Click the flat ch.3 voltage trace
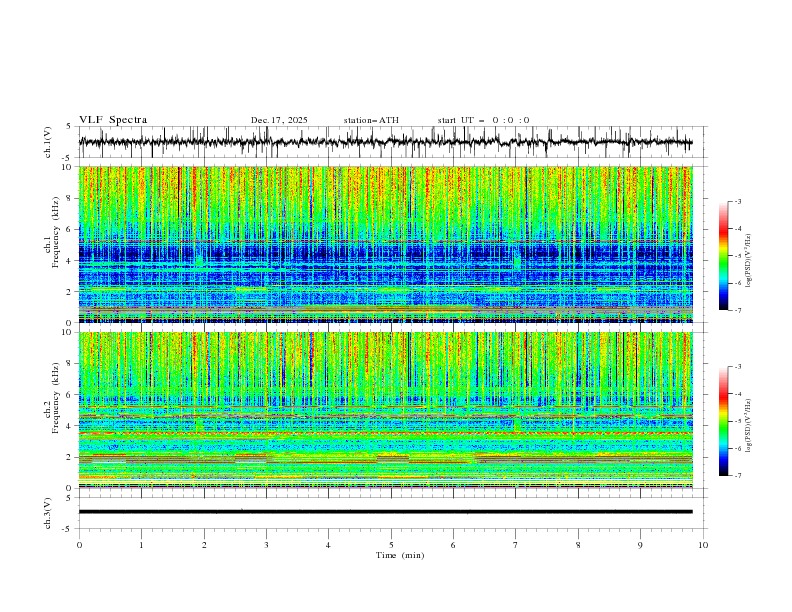Image resolution: width=792 pixels, height=612 pixels. pyautogui.click(x=385, y=512)
